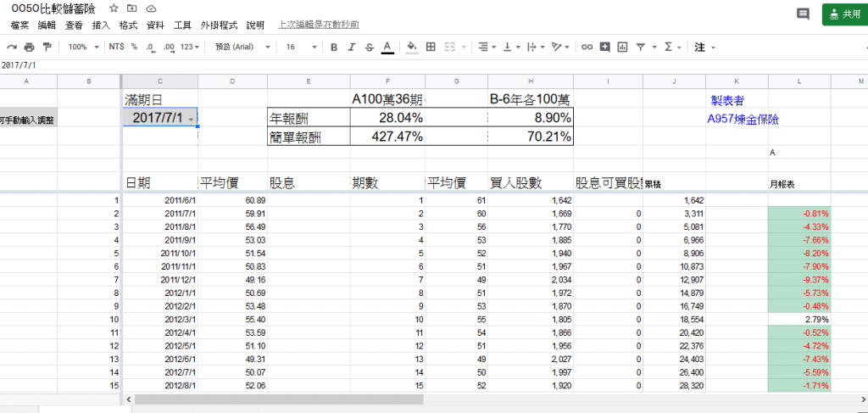Move document to folder icon
This screenshot has height=413, width=868.
tap(131, 8)
